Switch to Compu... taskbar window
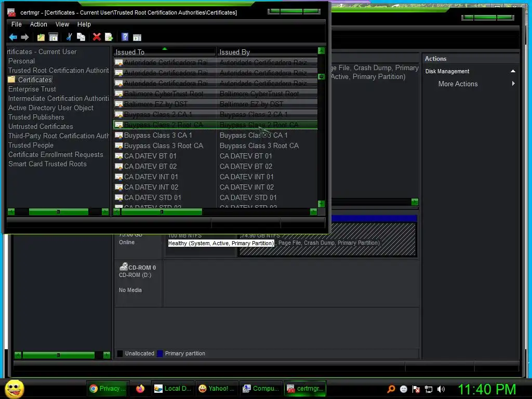The image size is (532, 399). (261, 389)
